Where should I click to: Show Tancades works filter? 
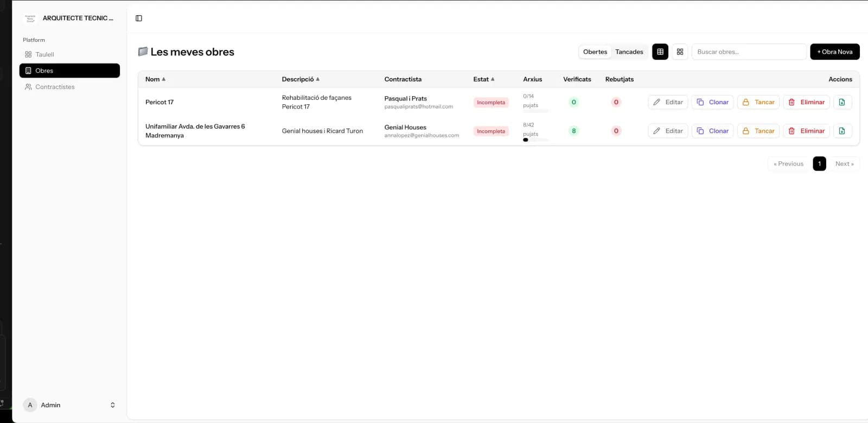point(629,52)
